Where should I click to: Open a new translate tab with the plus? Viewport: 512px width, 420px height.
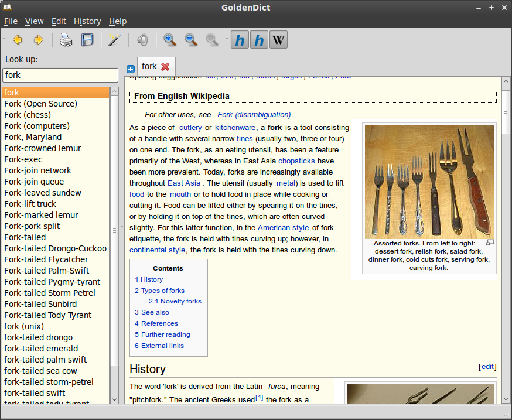pos(130,69)
